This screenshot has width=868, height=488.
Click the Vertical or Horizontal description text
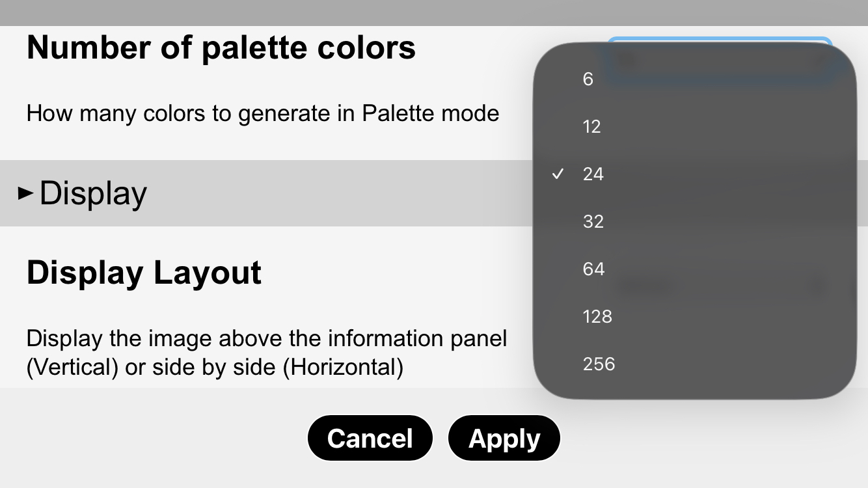click(x=267, y=353)
